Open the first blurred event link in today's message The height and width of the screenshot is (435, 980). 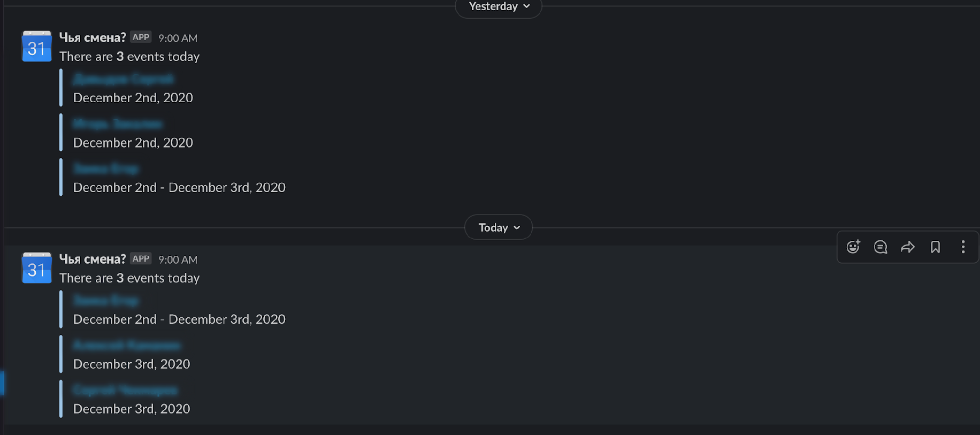(x=106, y=301)
